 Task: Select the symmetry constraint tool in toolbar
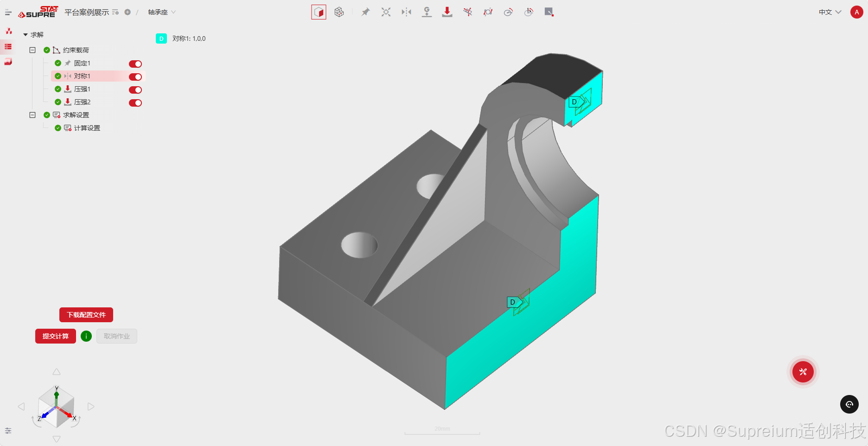(406, 12)
